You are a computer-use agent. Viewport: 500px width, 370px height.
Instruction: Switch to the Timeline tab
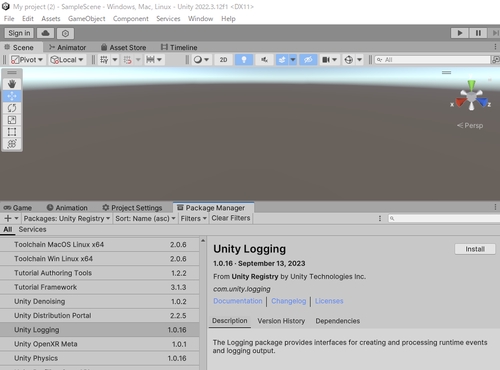coord(179,47)
